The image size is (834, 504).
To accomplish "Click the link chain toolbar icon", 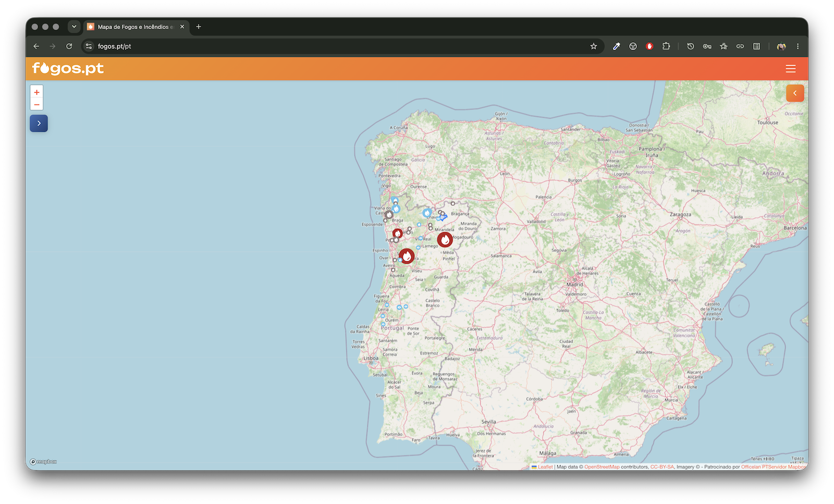I will click(740, 46).
